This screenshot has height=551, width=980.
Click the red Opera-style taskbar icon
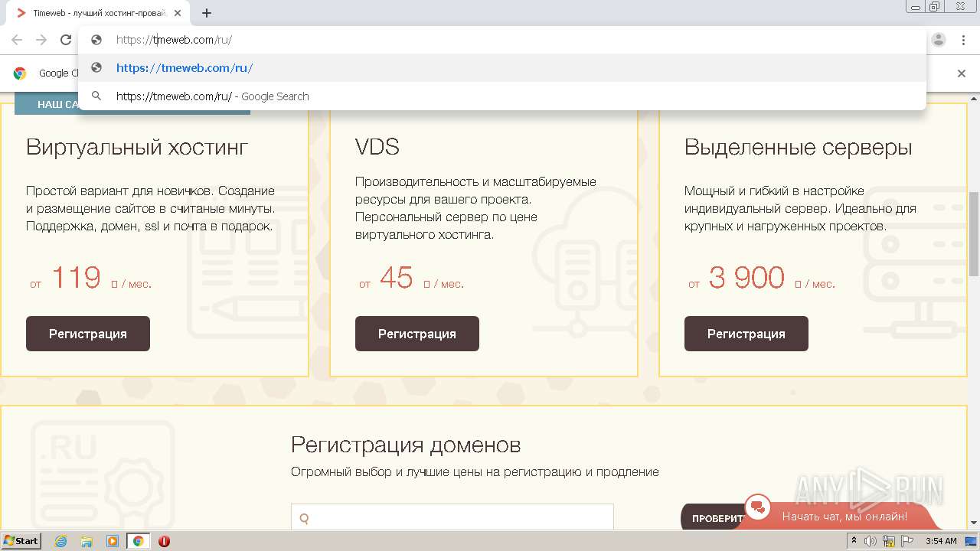[164, 541]
